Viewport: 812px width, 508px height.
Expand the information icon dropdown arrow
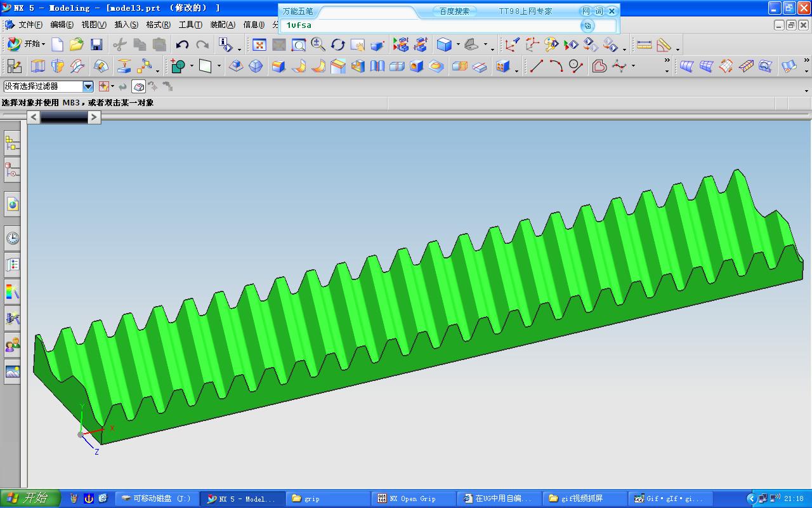239,48
